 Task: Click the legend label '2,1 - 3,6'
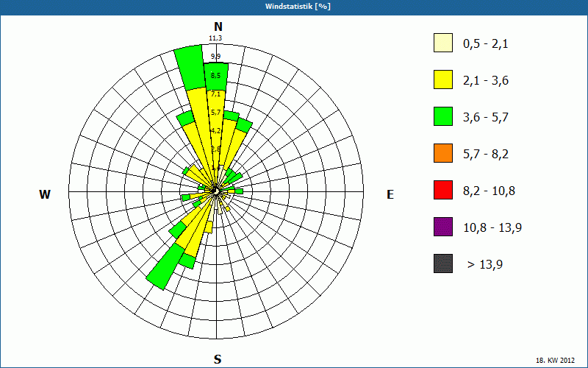486,81
